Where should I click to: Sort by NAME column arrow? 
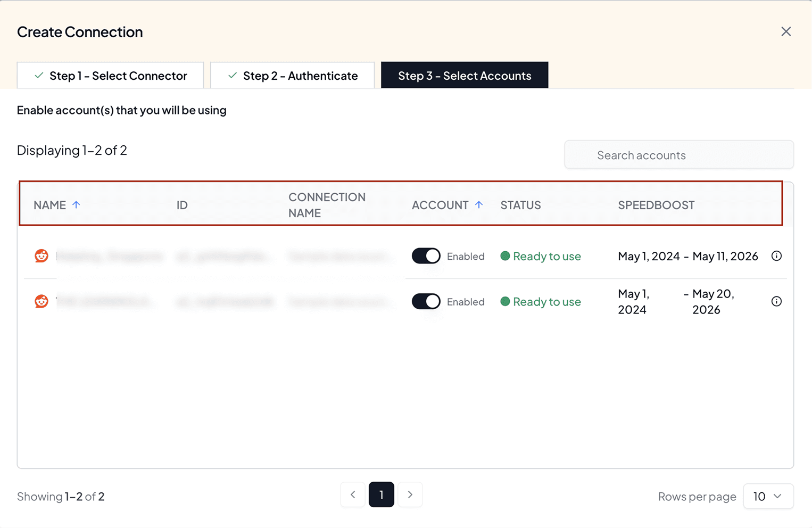[76, 205]
